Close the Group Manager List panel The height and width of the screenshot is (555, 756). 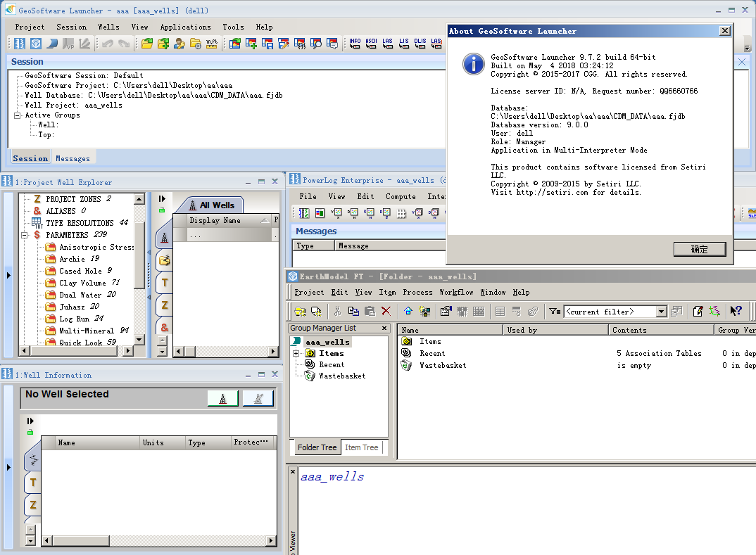pyautogui.click(x=384, y=328)
